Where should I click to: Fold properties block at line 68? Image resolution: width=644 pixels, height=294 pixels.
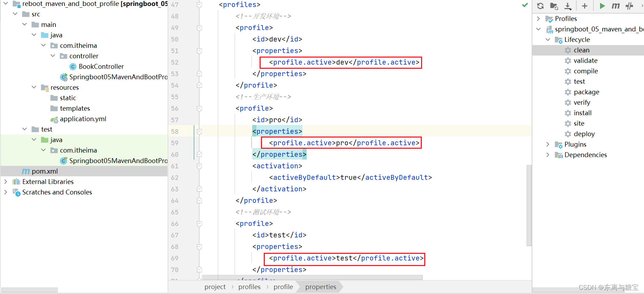(x=199, y=247)
